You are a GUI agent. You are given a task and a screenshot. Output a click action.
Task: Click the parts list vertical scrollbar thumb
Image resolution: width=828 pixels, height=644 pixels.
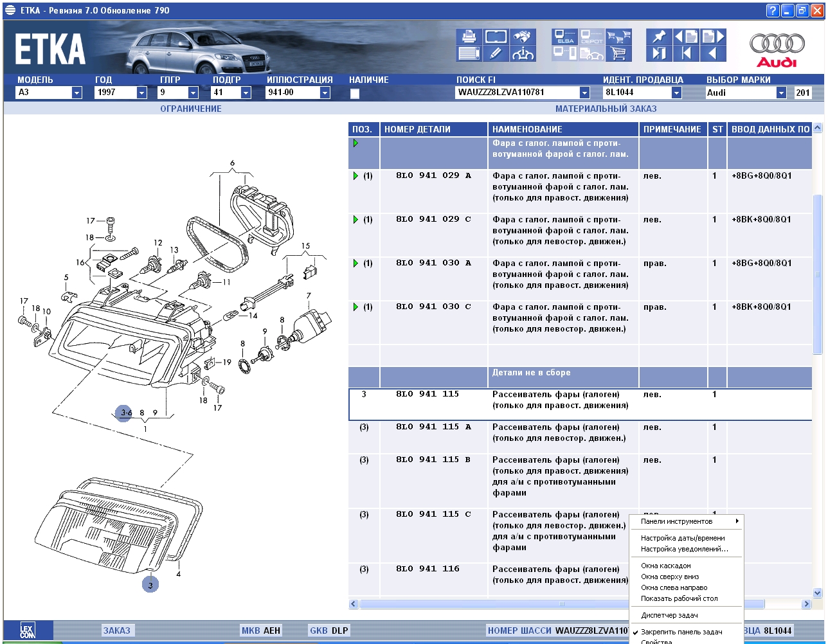818,273
